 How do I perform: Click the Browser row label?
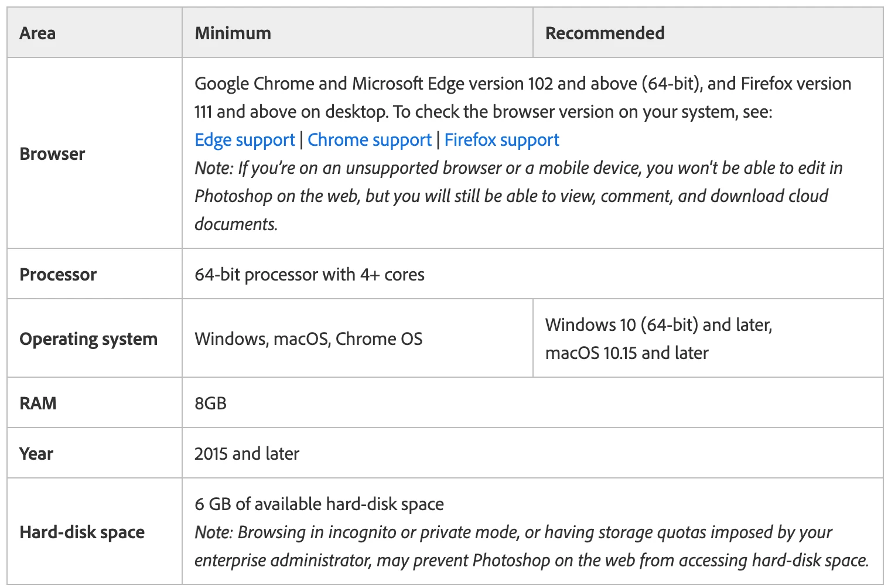tap(52, 154)
